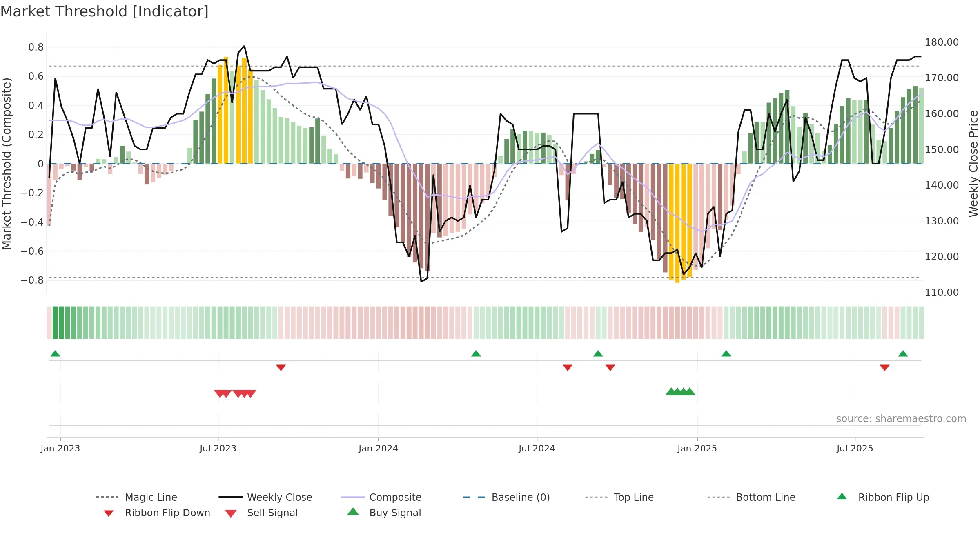
Task: Click the Jan 2024 x-axis label
Action: pyautogui.click(x=379, y=448)
